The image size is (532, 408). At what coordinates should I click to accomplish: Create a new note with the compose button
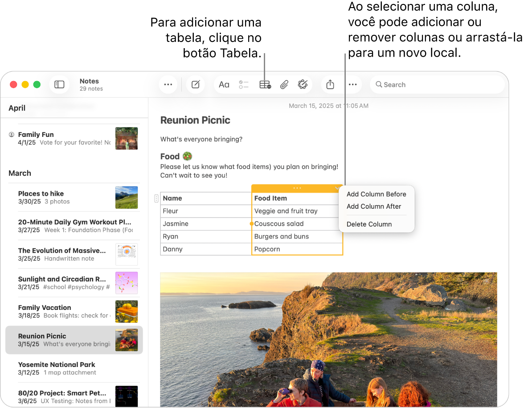196,85
